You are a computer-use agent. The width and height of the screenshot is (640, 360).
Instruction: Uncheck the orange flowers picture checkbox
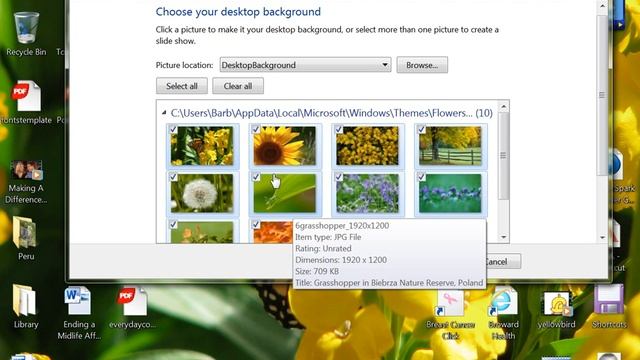point(256,224)
